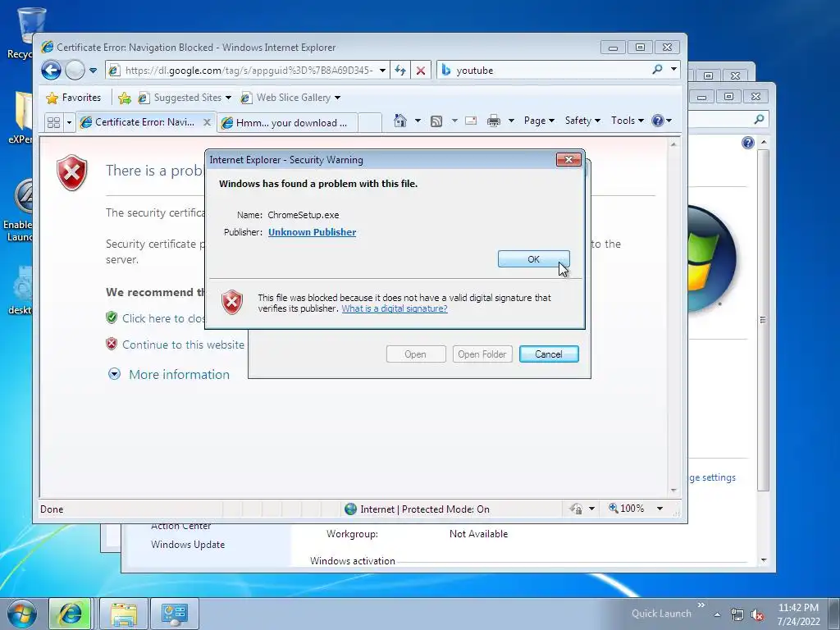Open the tab list dropdown arrow
Screen dimensions: 840x630
tap(69, 123)
